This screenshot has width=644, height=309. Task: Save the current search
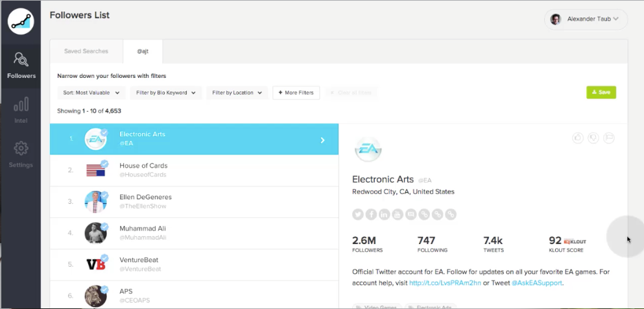[x=601, y=92]
